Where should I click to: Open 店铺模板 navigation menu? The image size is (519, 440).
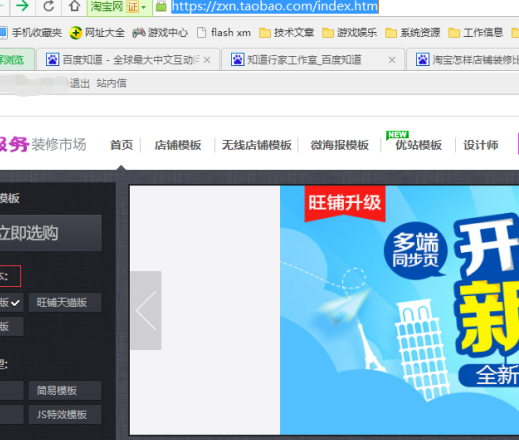coord(178,145)
